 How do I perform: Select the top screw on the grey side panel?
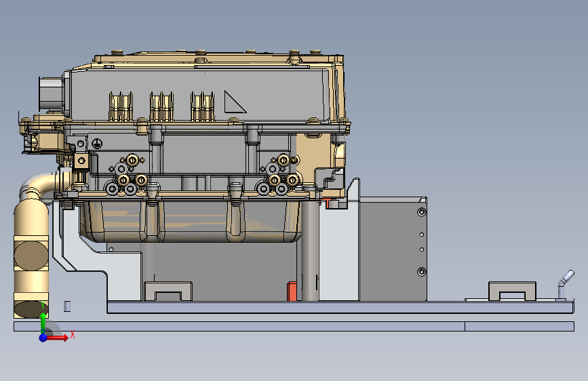(421, 212)
